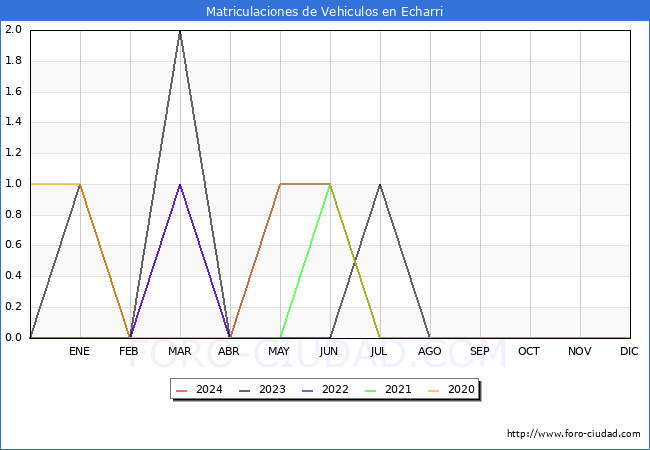Click the MAY month axis label
This screenshot has height=450, width=650.
point(279,351)
